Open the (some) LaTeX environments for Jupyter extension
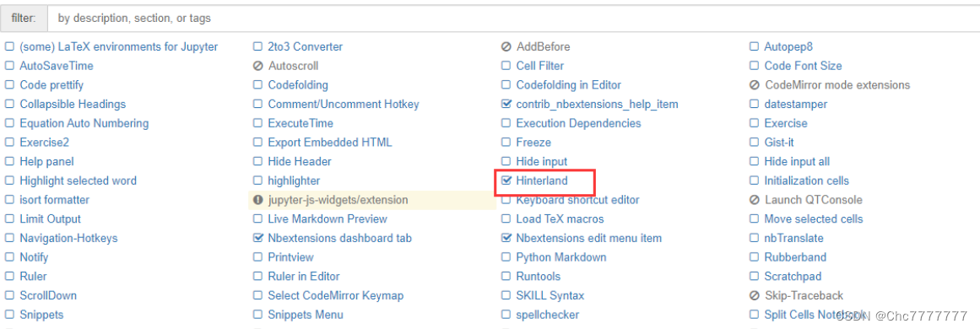The width and height of the screenshot is (980, 329). tap(119, 47)
